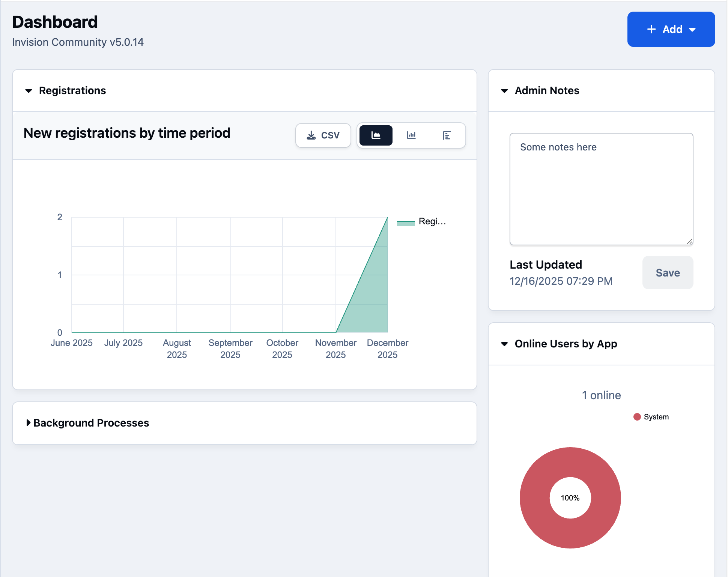Collapse the Online Users by App widget

[x=504, y=344]
